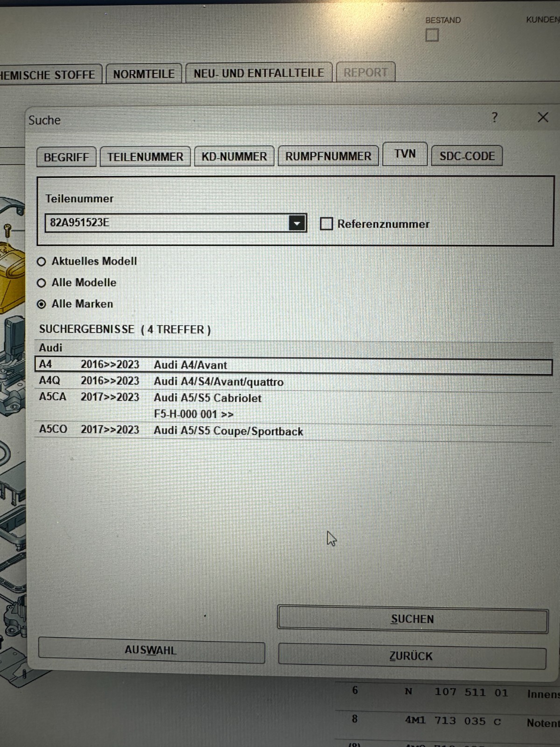Image resolution: width=560 pixels, height=747 pixels.
Task: Open the NORMTEILE tab in main window
Action: tap(144, 74)
